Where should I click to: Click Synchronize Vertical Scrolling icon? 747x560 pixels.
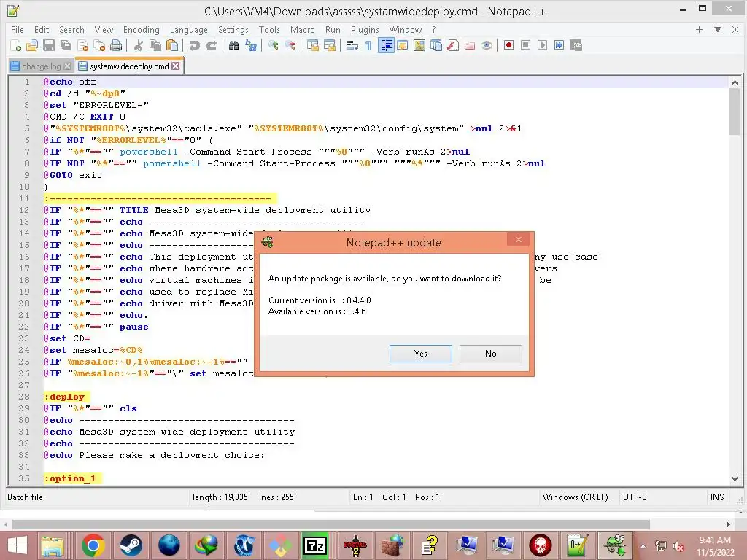(x=312, y=45)
